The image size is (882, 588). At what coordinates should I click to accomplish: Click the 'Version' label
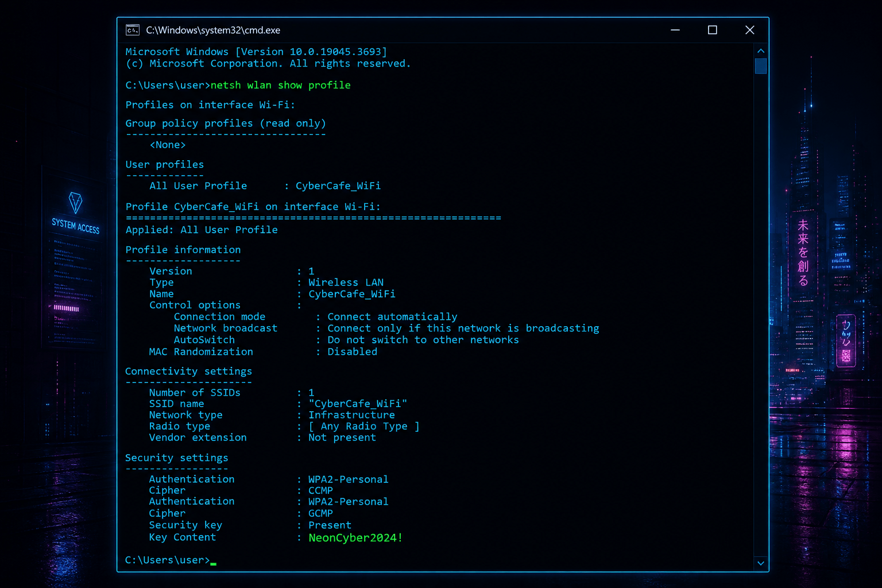tap(171, 271)
